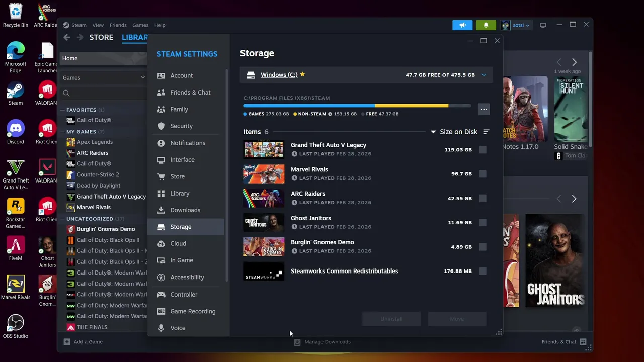Viewport: 644px width, 362px height.
Task: Click the Marvel Rivals storage thumbnail
Action: click(264, 174)
